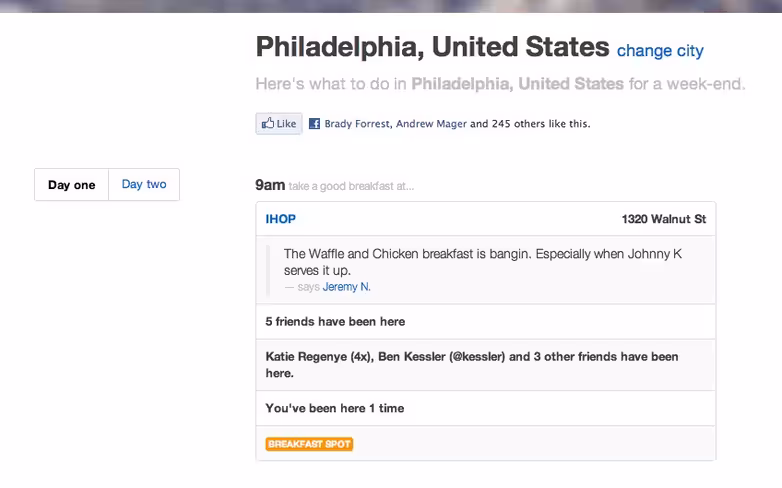Open Jeremy N.'s profile link

[x=347, y=286]
